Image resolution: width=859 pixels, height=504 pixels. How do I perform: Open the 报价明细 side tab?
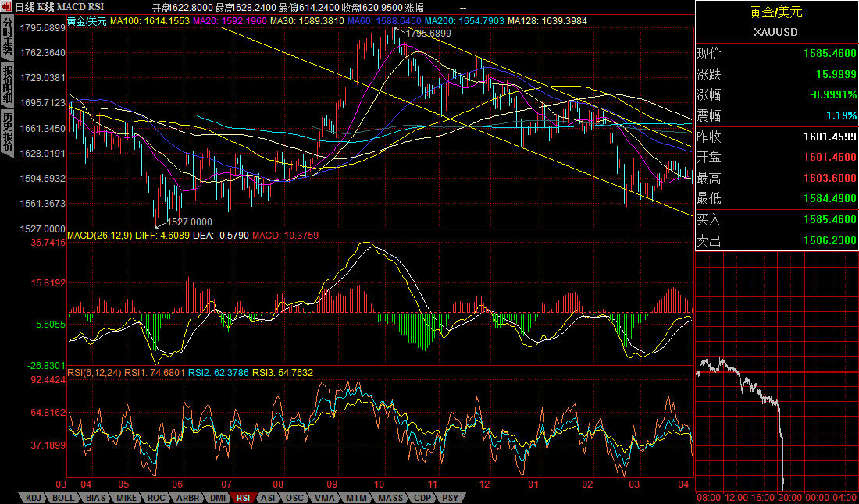(x=7, y=85)
